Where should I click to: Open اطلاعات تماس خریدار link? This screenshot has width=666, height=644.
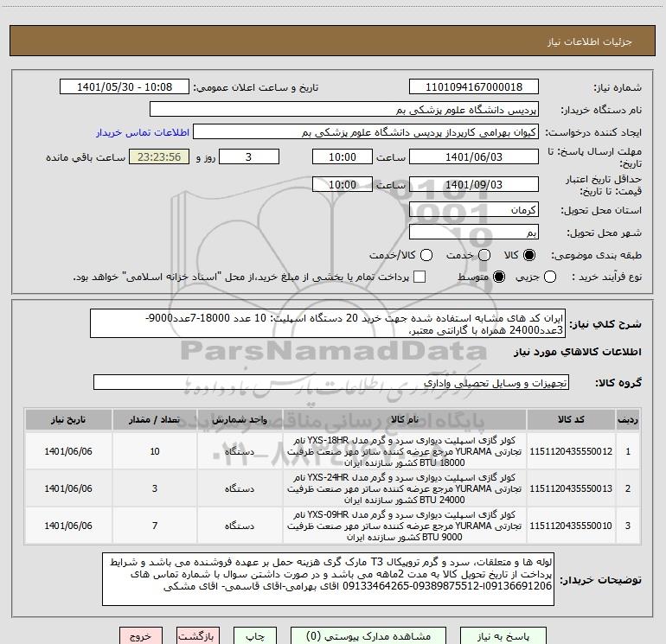coord(143,132)
